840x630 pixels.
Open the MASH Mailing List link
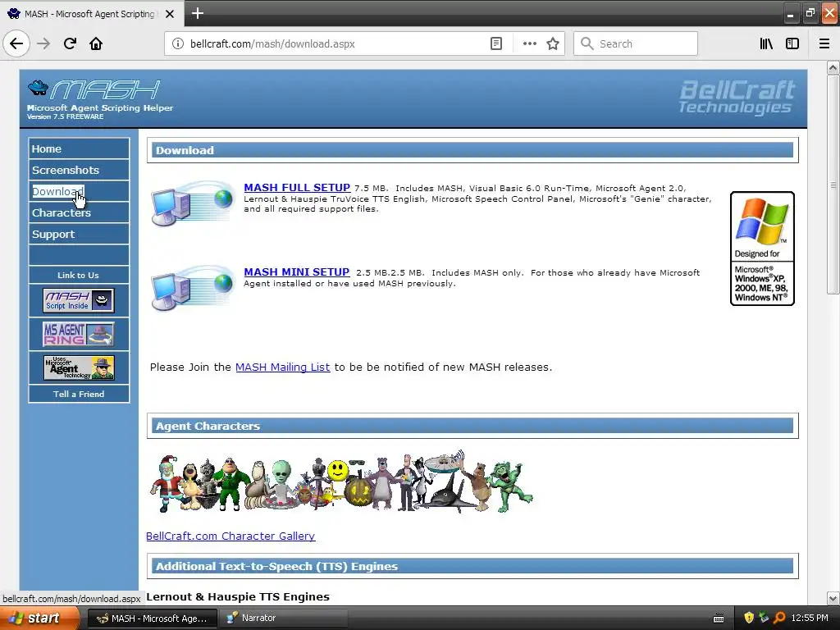282,367
